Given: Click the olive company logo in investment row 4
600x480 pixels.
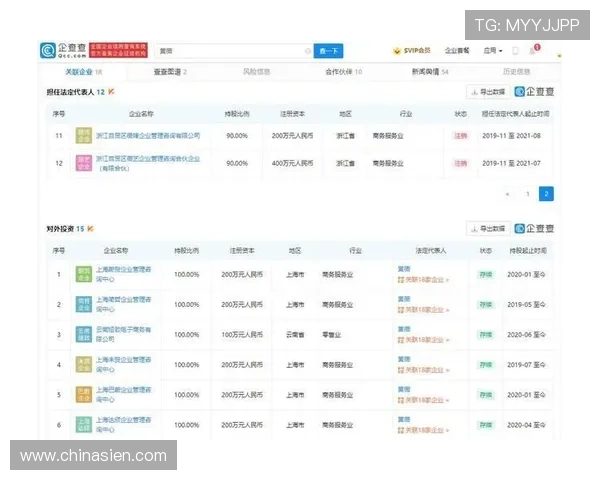Looking at the screenshot, I should (x=84, y=364).
